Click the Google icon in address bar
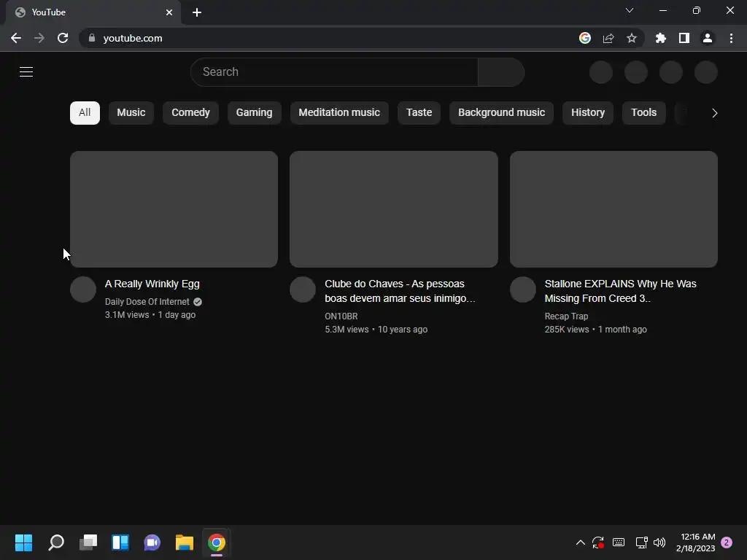The image size is (747, 560). (585, 38)
